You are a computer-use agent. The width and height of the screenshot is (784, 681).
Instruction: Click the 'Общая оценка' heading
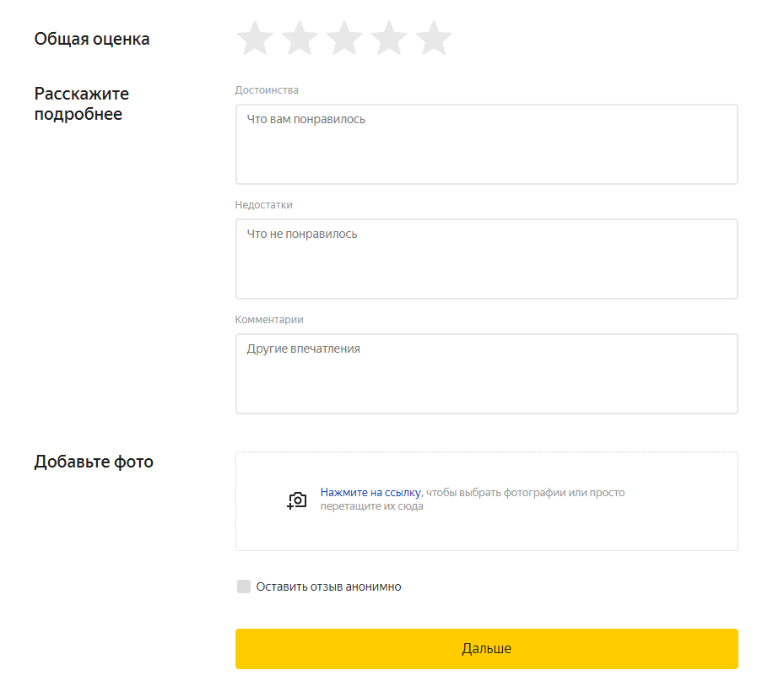[x=92, y=39]
